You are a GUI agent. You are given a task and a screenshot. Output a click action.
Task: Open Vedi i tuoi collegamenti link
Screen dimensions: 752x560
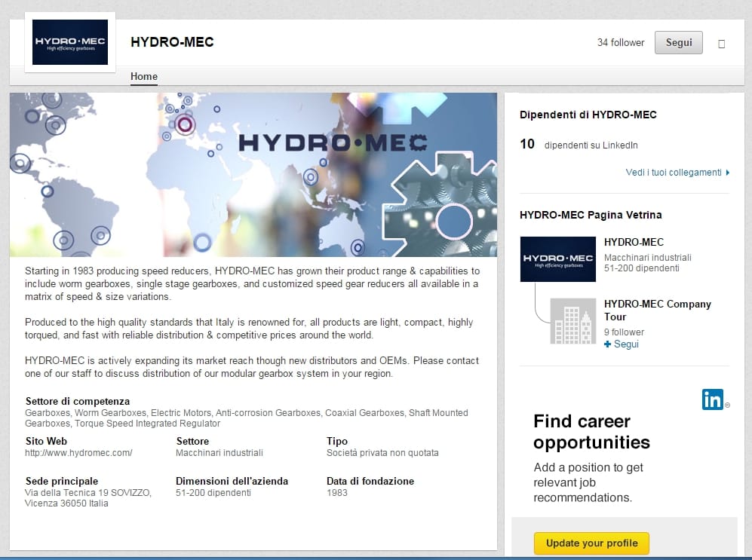[x=674, y=173]
